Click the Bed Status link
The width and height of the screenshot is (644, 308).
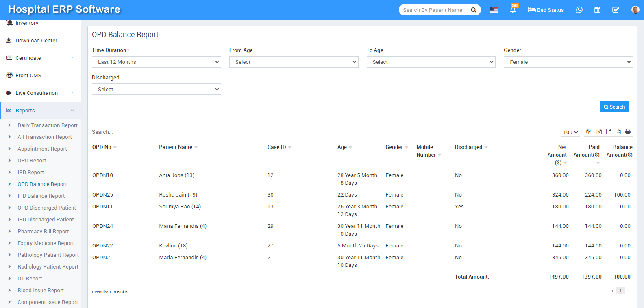(546, 10)
